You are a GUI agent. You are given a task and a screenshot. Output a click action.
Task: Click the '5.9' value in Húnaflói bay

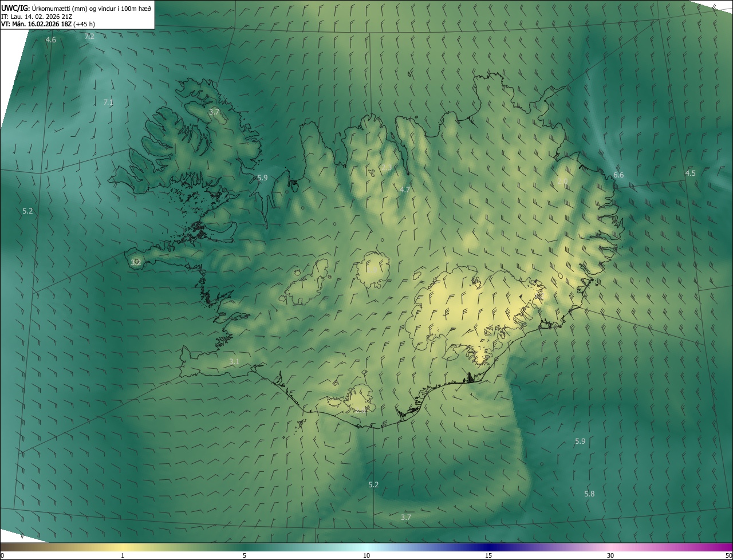click(x=262, y=178)
